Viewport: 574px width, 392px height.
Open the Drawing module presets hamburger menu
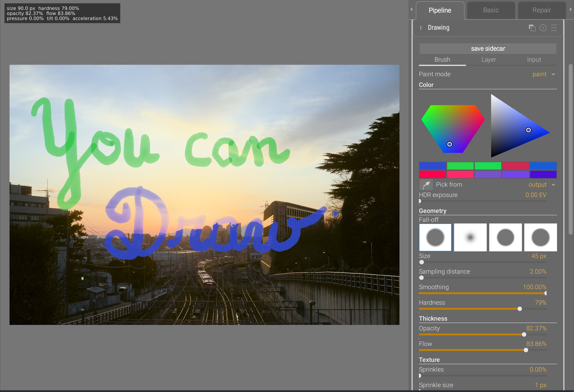pyautogui.click(x=554, y=28)
